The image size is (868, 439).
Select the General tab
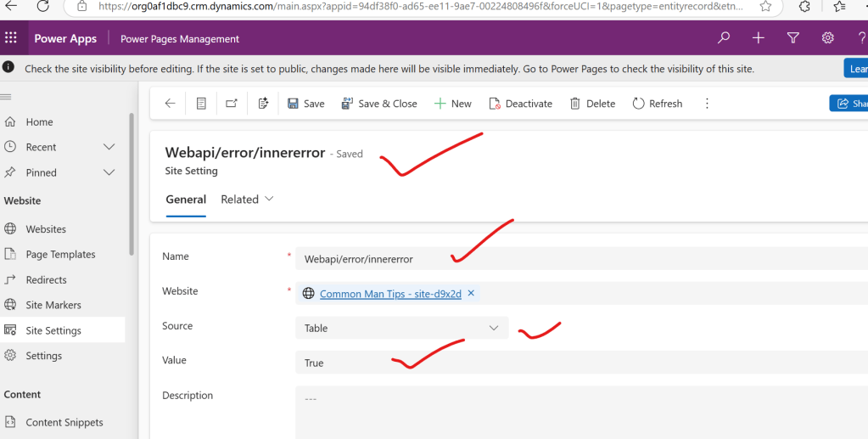click(x=186, y=200)
